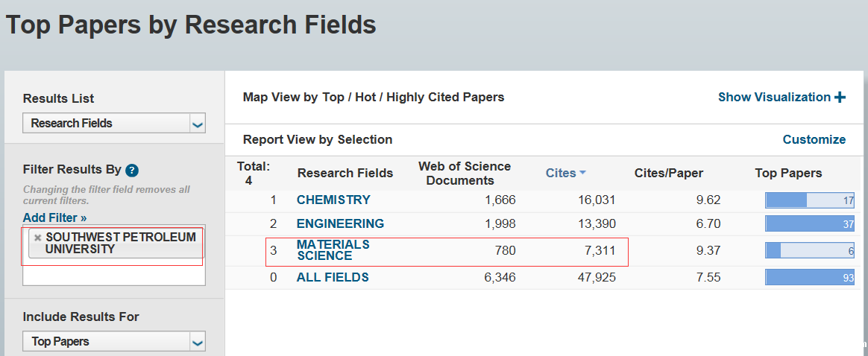Click the plus icon beside Show Visualization
Screen dimensions: 868x356
click(840, 97)
